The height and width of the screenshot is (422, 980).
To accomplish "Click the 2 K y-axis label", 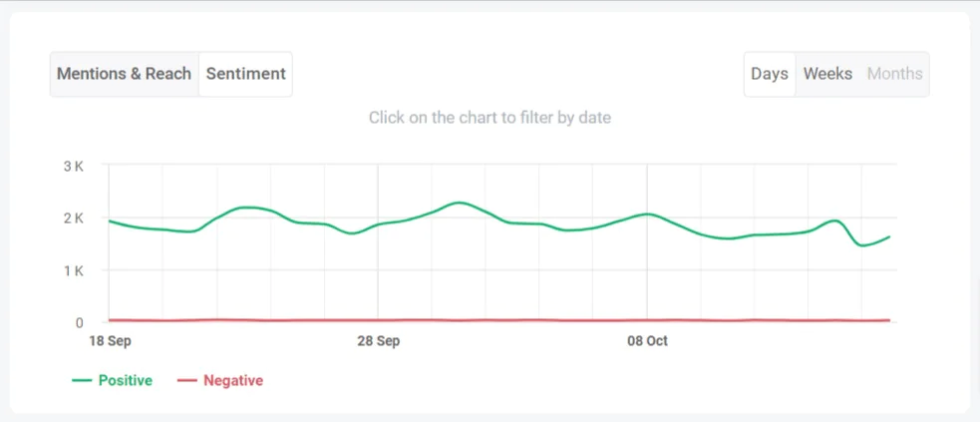I will (x=73, y=217).
